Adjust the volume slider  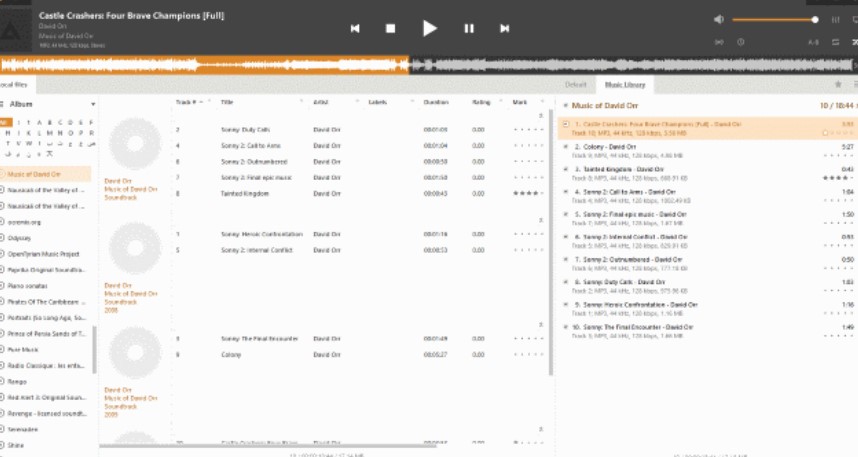pos(775,20)
